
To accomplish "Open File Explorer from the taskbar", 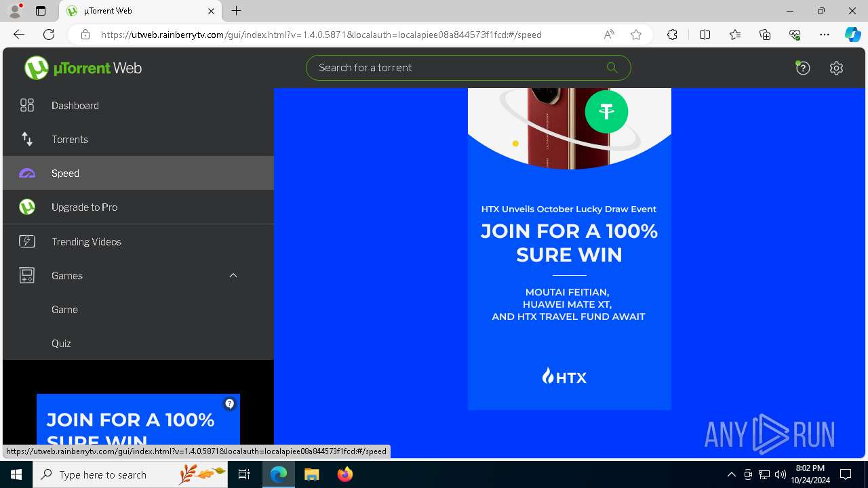I will coord(311,474).
